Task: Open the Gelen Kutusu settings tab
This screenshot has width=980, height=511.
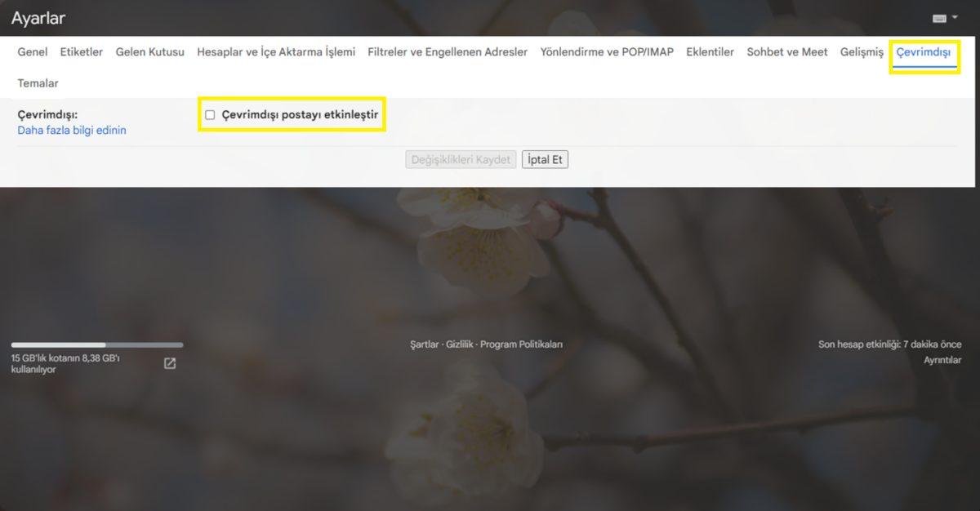Action: pos(151,51)
